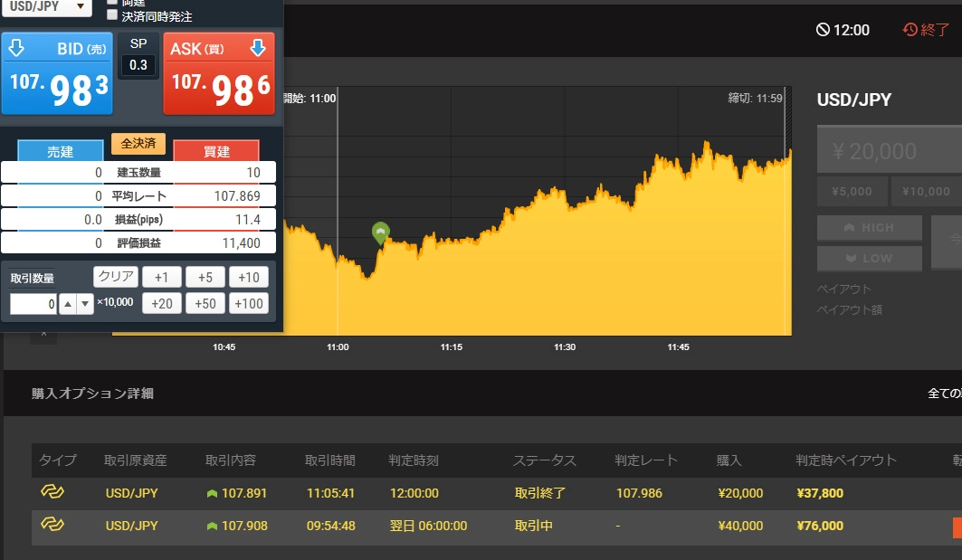Enable the 決済同時発注 checkbox
The height and width of the screenshot is (560, 962).
[111, 14]
